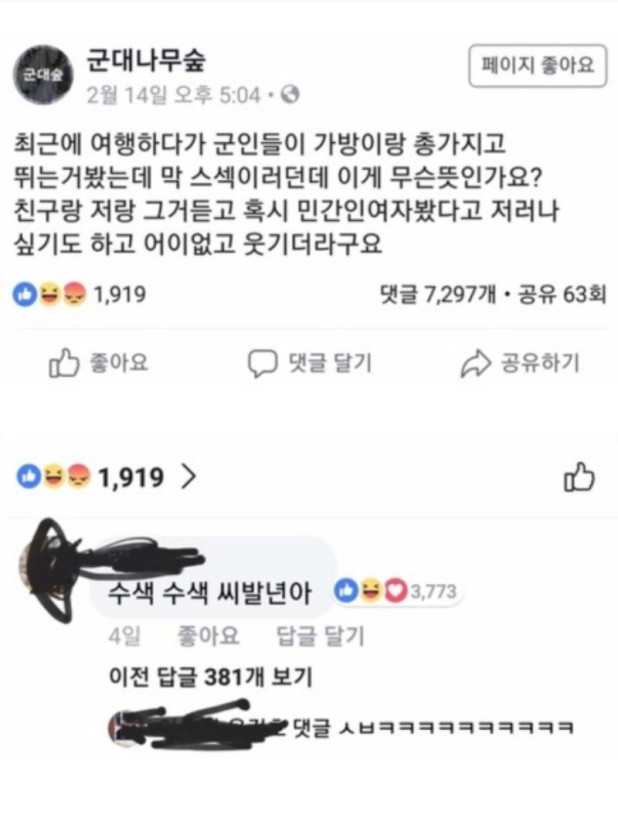Click the angry reaction emoji in lower bar
The width and height of the screenshot is (618, 832).
(x=77, y=476)
